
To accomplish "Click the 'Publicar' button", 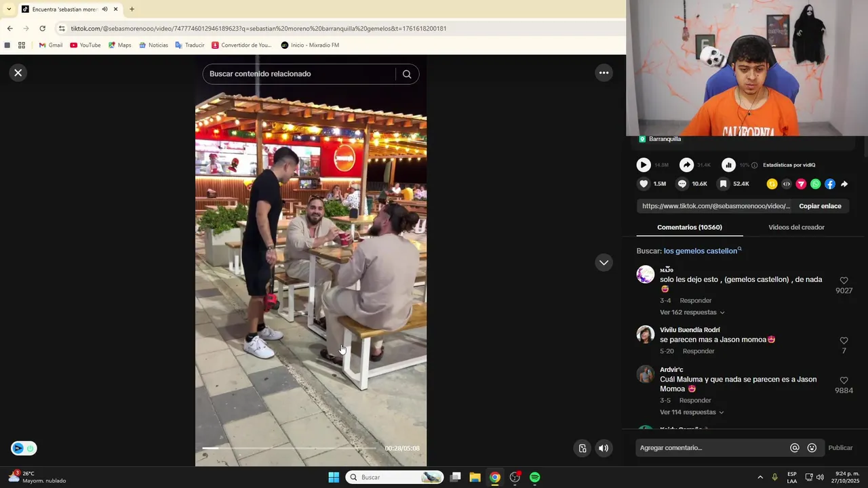I will (840, 447).
